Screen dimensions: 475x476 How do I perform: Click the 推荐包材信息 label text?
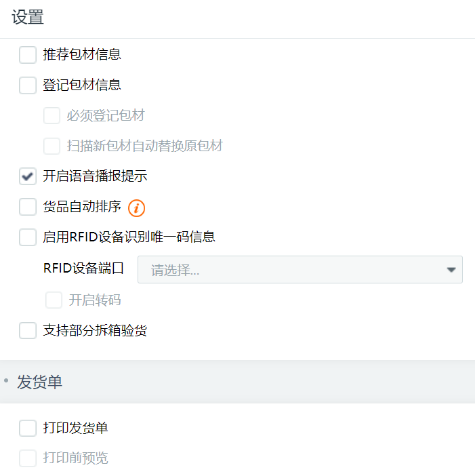point(82,55)
